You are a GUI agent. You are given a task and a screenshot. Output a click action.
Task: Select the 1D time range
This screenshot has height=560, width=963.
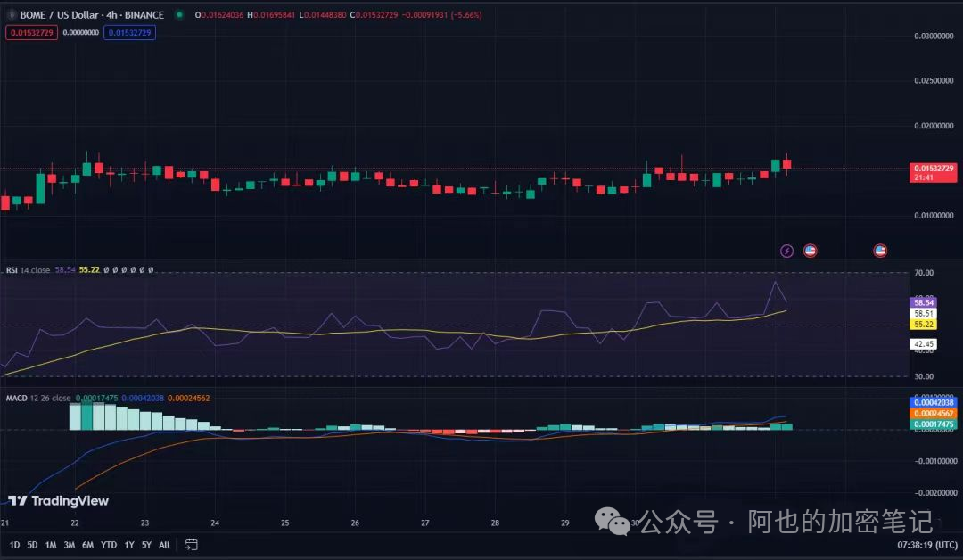pos(15,544)
